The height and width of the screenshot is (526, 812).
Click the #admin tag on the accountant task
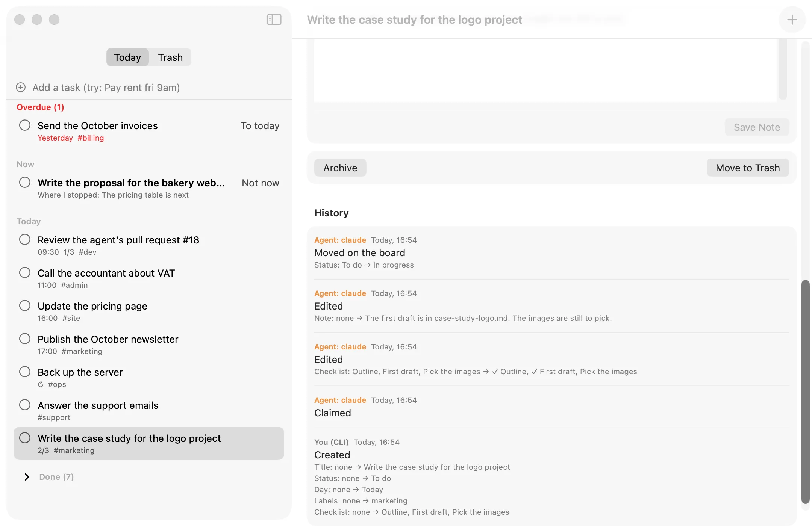(x=74, y=285)
